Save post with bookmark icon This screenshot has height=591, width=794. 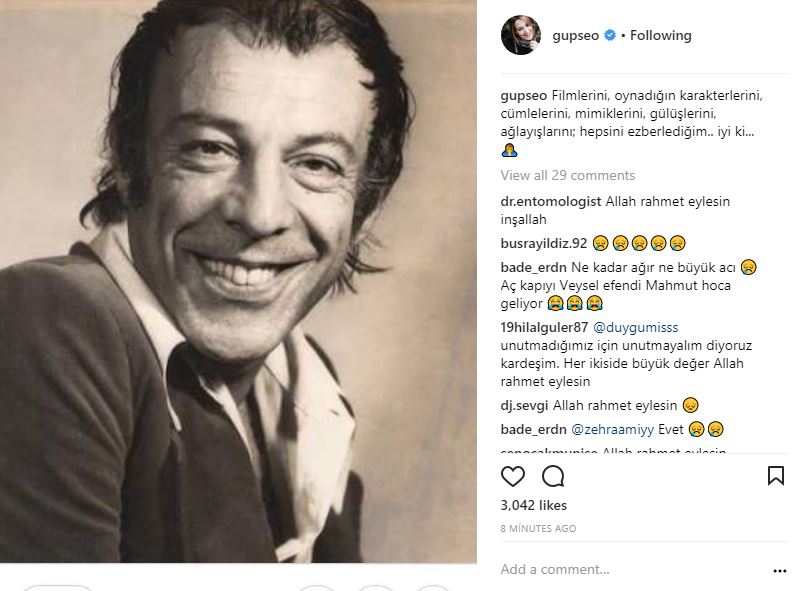point(775,476)
